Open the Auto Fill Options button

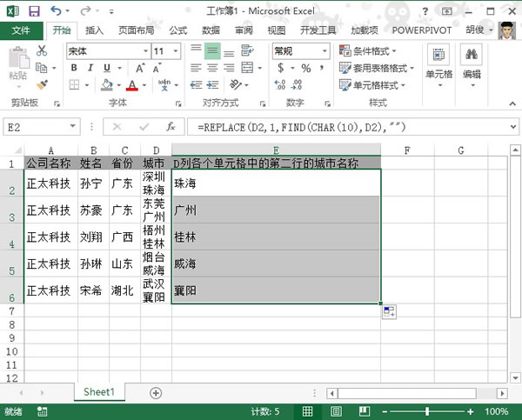point(389,312)
